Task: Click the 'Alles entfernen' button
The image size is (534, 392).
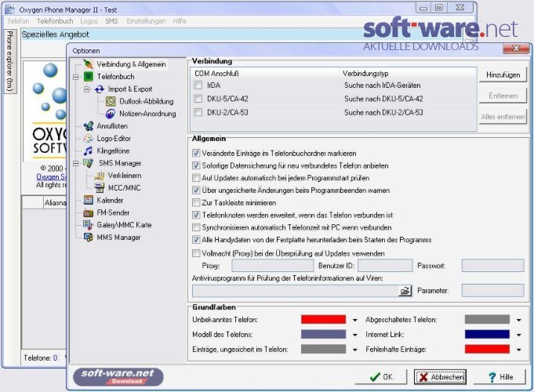Action: click(503, 117)
